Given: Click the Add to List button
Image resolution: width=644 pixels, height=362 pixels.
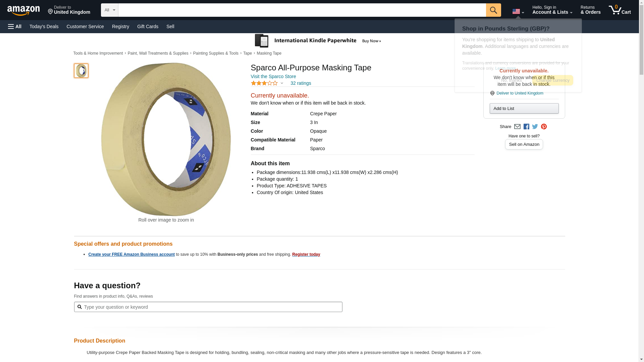Looking at the screenshot, I should click(x=524, y=108).
